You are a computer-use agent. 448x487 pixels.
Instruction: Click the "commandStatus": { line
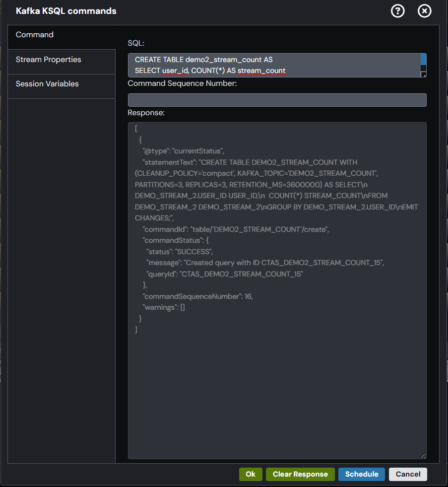point(176,240)
